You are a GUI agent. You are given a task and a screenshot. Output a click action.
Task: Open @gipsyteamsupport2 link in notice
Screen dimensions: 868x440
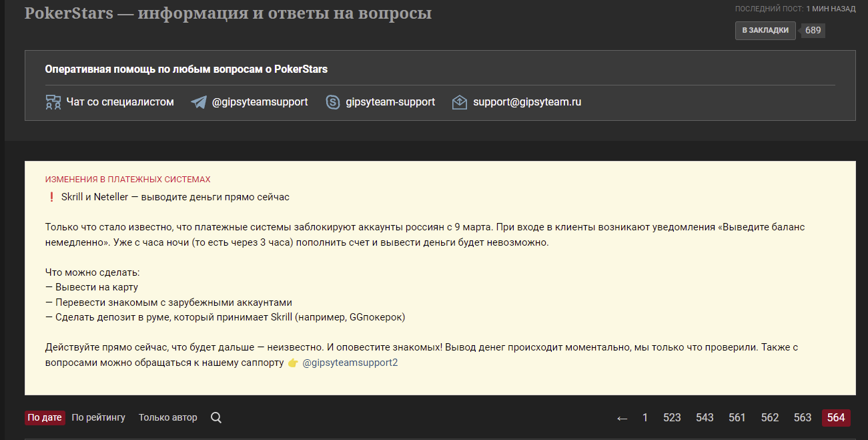coord(350,363)
